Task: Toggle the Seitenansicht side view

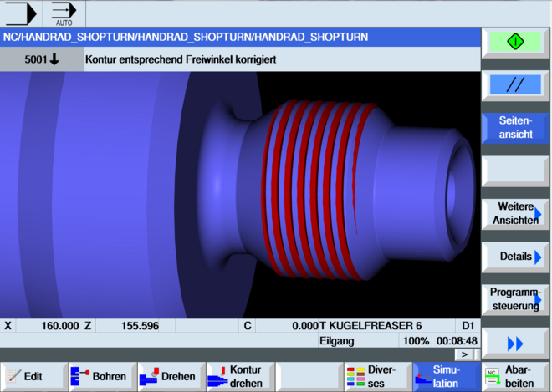Action: [x=515, y=128]
